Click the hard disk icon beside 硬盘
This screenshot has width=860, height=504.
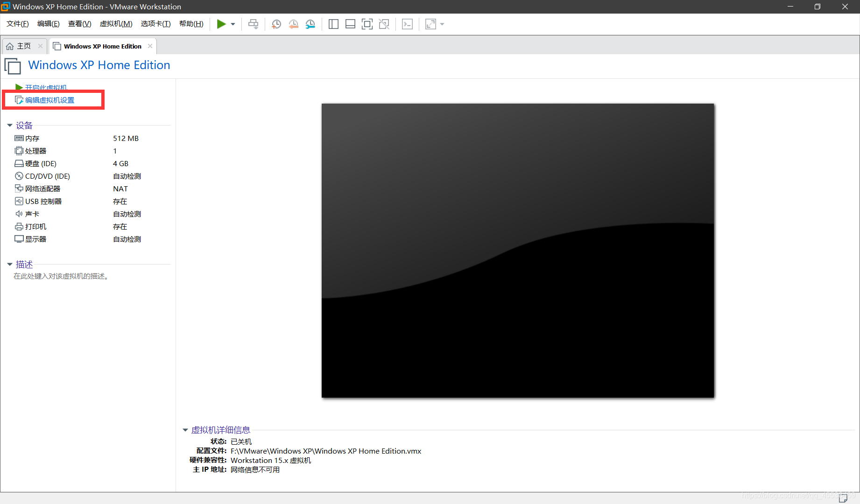[19, 163]
